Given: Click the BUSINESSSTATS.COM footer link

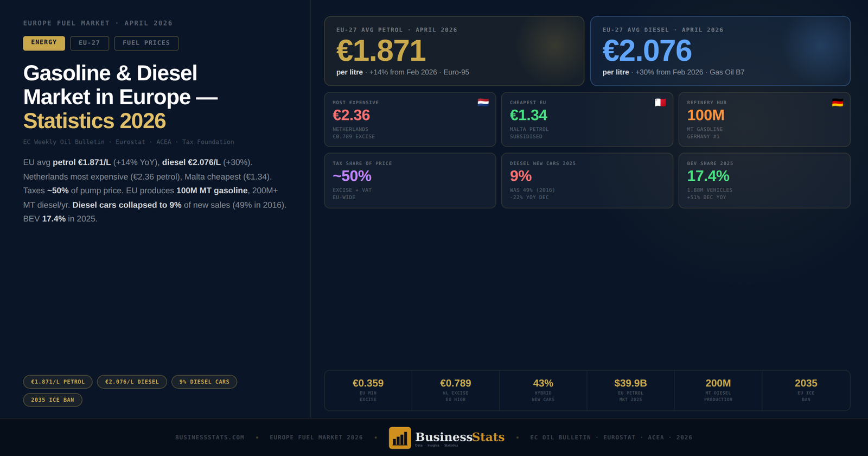Looking at the screenshot, I should pyautogui.click(x=209, y=438).
